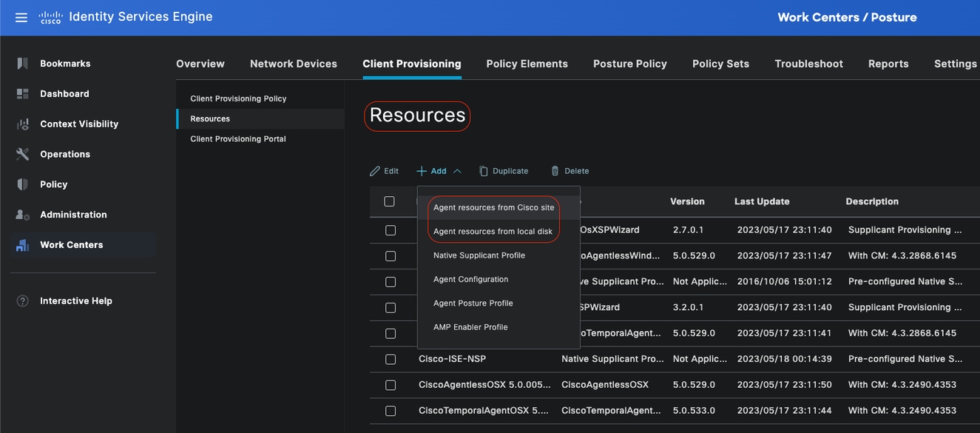
Task: Open Administration in the sidebar
Action: [73, 215]
